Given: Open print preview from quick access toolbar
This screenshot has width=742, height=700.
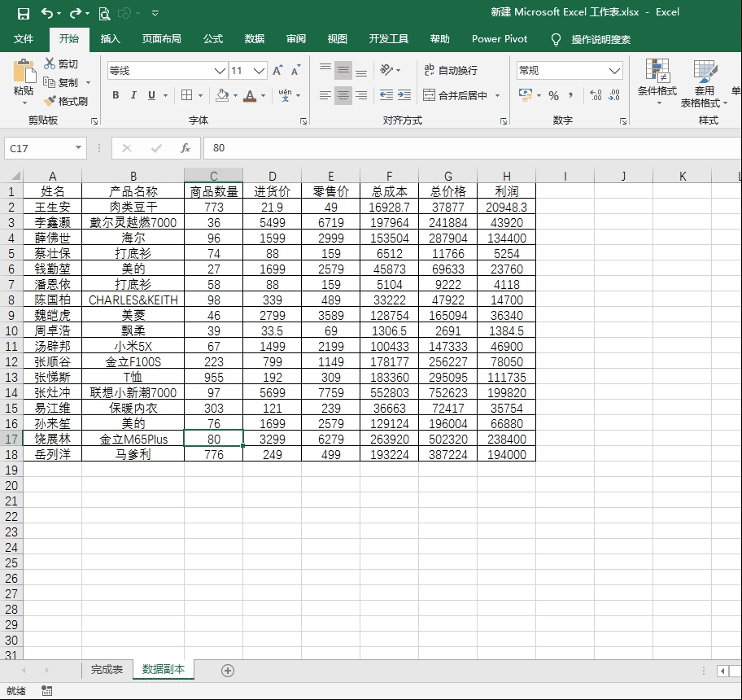Looking at the screenshot, I should pyautogui.click(x=105, y=13).
